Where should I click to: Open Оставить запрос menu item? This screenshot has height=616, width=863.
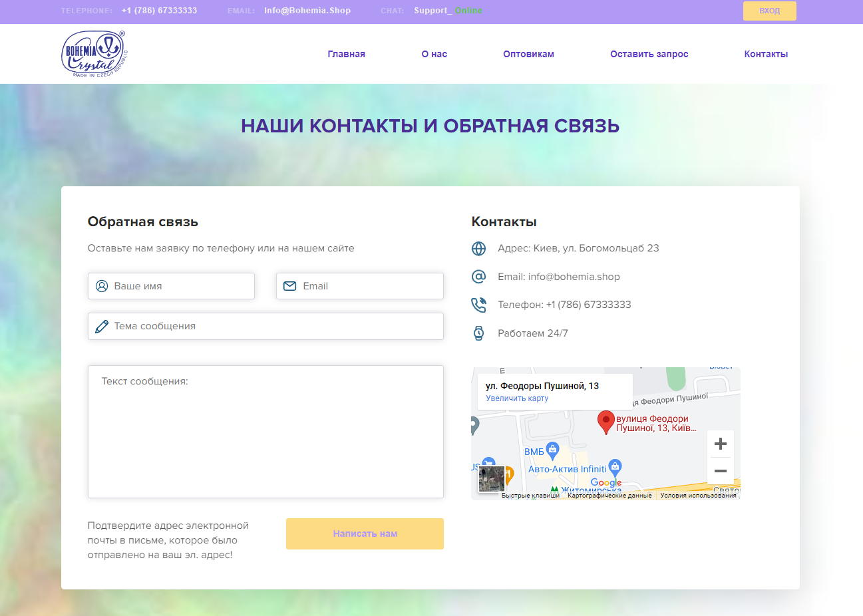coord(649,54)
